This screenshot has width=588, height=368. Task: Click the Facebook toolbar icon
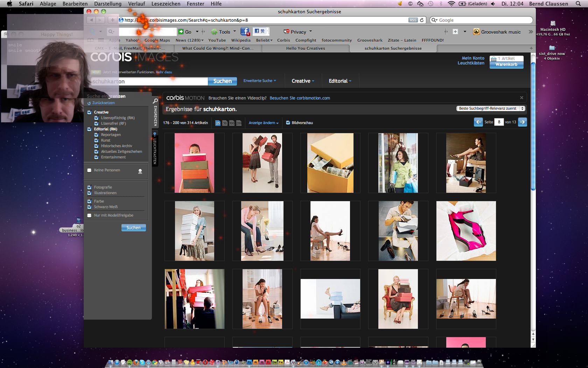point(245,32)
